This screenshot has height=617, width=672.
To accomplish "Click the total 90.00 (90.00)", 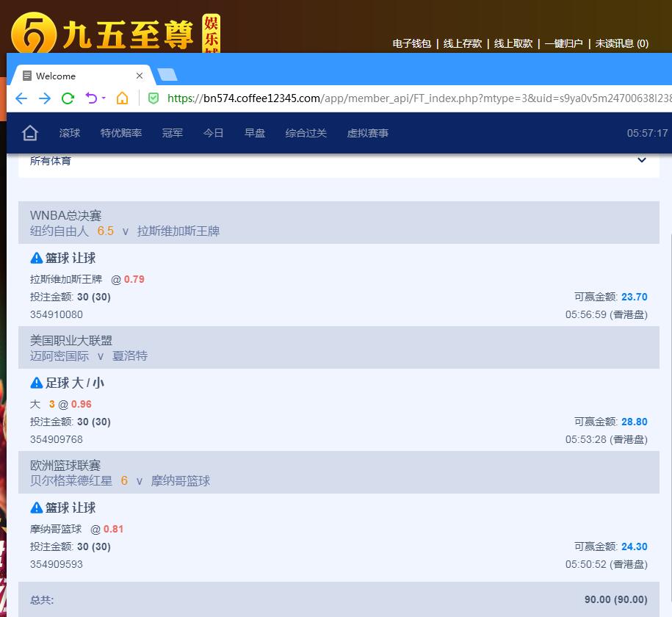I will [616, 599].
